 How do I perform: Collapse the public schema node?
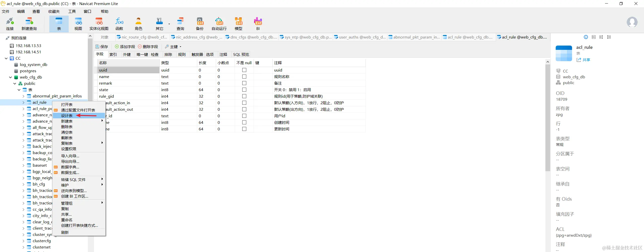tap(15, 83)
